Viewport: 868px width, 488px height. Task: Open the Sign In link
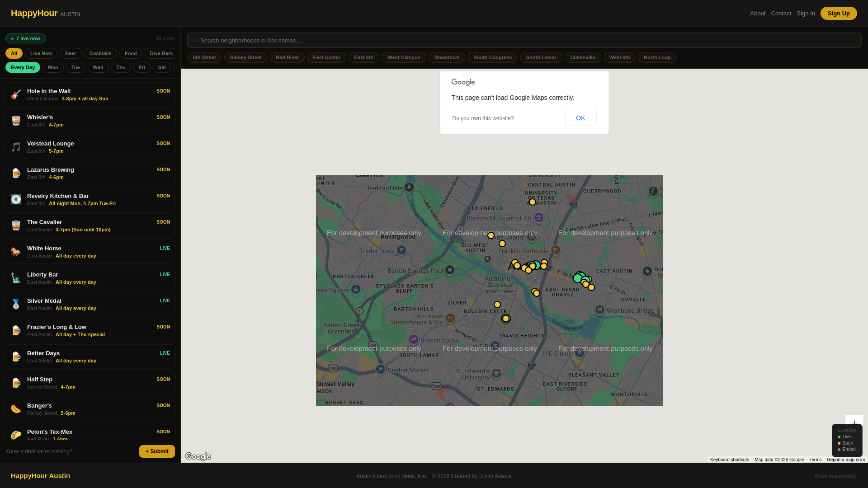tap(806, 13)
